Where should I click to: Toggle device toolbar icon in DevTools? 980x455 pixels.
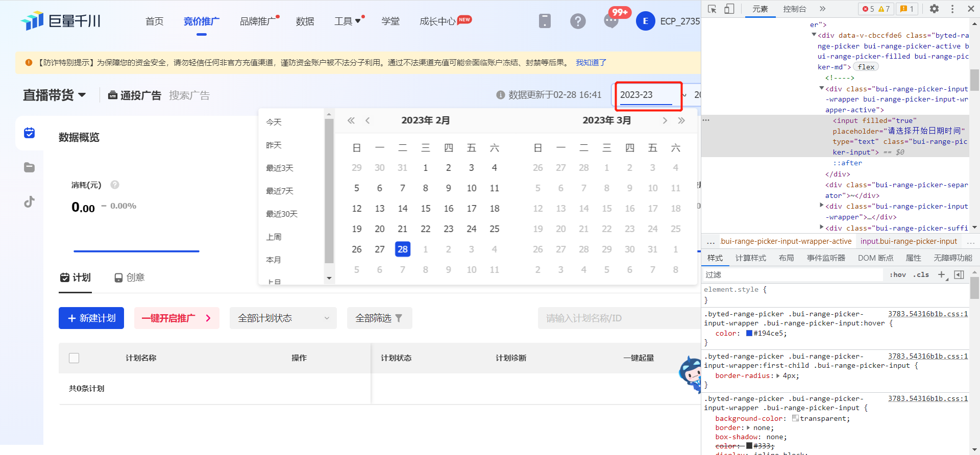pos(729,9)
